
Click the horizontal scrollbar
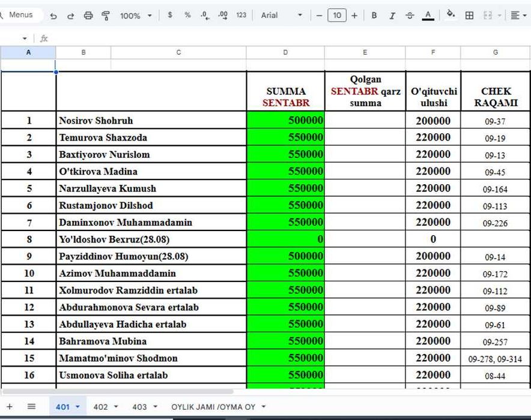click(x=118, y=392)
